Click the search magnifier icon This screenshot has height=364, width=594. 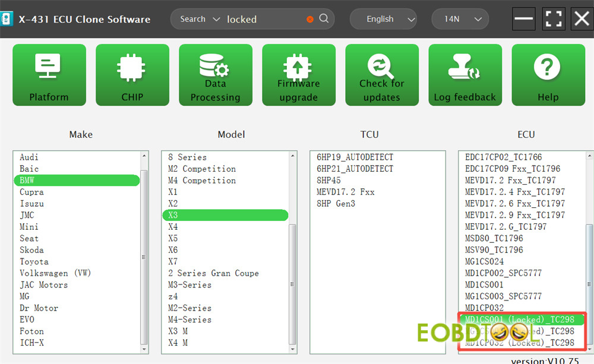coord(324,18)
